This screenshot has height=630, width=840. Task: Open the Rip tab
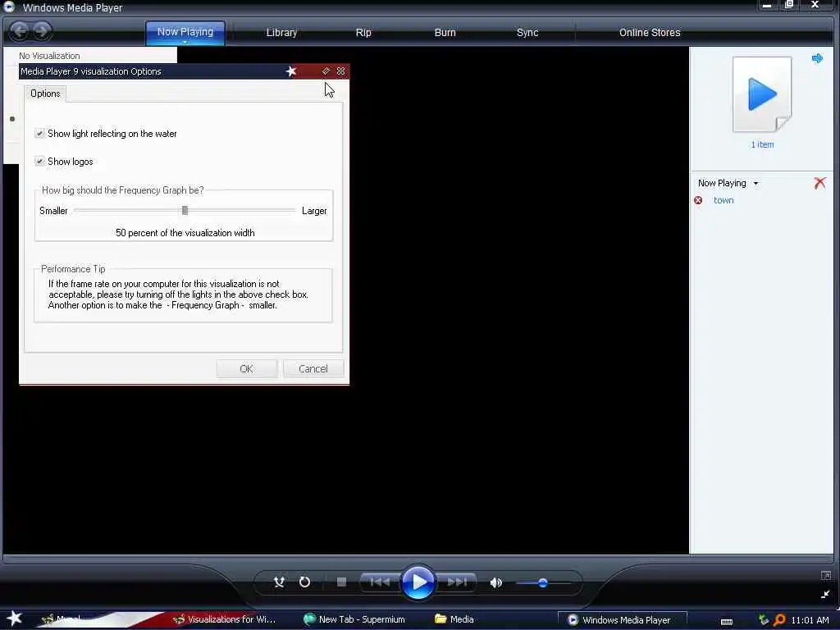[363, 33]
